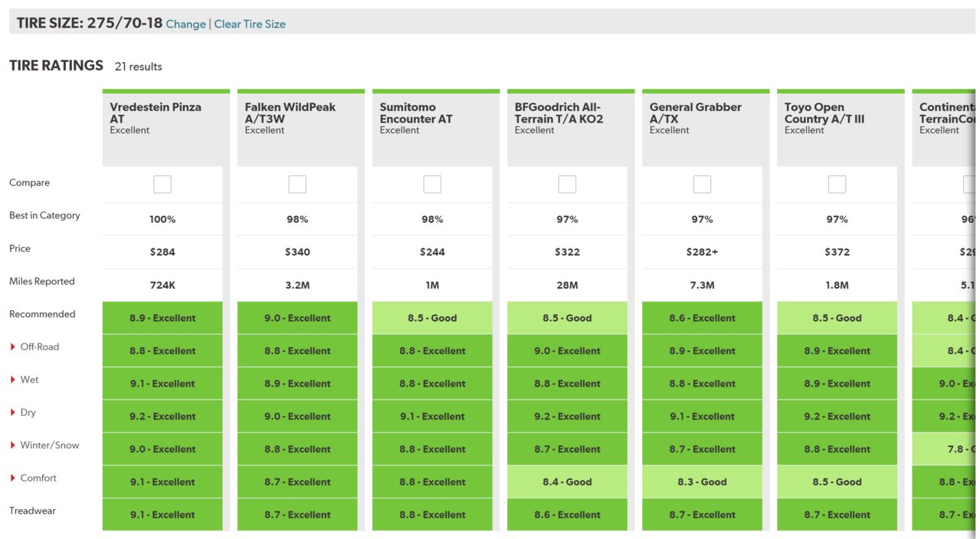Image resolution: width=980 pixels, height=539 pixels.
Task: Expand the Off-Road rating category
Action: pyautogui.click(x=34, y=347)
